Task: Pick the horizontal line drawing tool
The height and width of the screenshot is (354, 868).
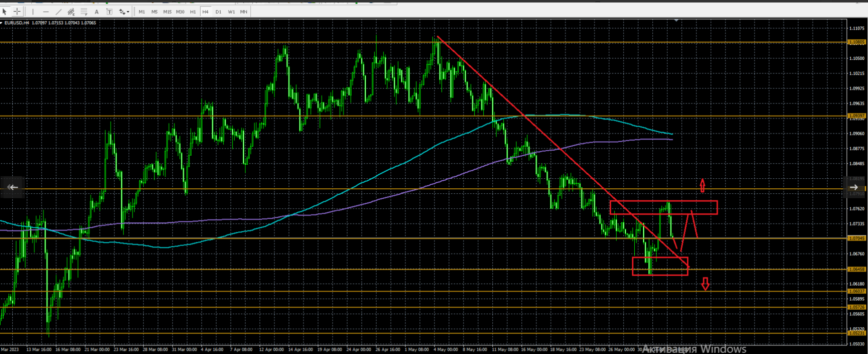Action: click(x=46, y=12)
